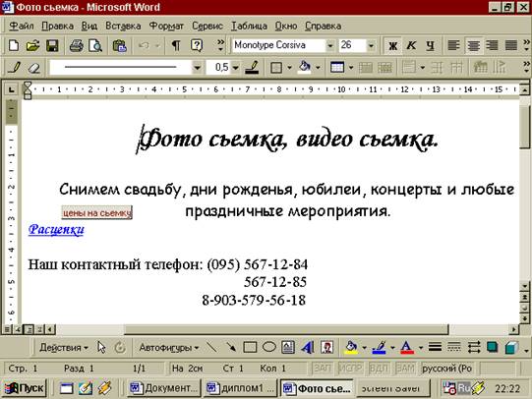The image size is (532, 399).
Task: Toggle show paragraph marks (¶)
Action: [176, 45]
